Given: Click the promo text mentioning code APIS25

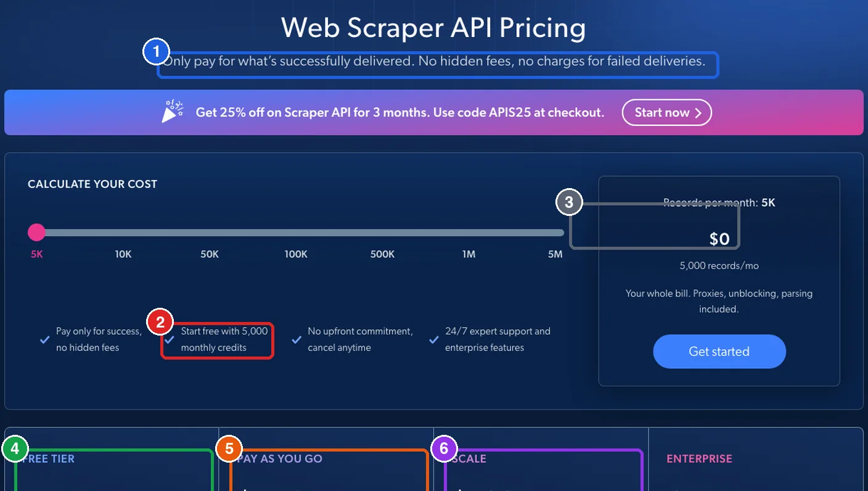Looking at the screenshot, I should coord(400,112).
